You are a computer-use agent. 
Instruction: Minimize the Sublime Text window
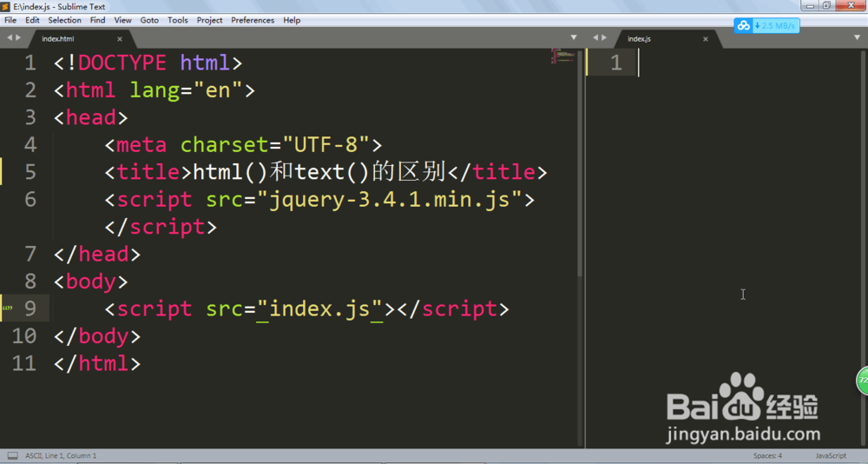pyautogui.click(x=810, y=5)
